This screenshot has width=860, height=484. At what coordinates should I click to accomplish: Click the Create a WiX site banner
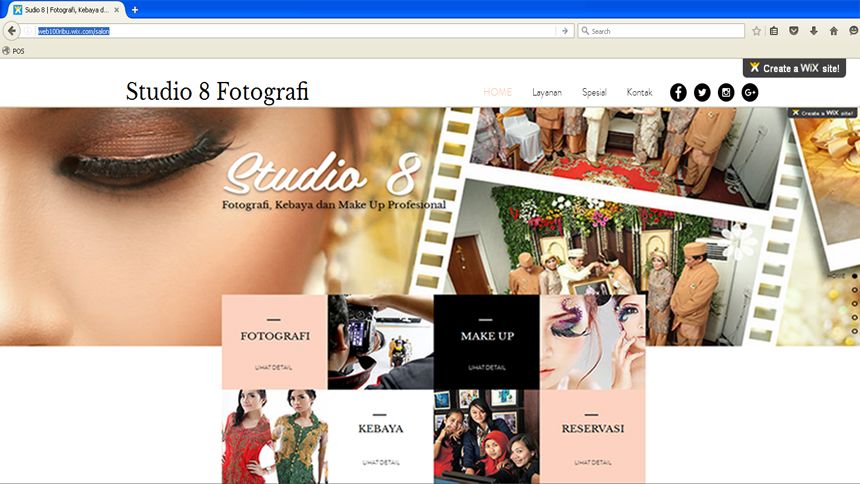pos(794,68)
